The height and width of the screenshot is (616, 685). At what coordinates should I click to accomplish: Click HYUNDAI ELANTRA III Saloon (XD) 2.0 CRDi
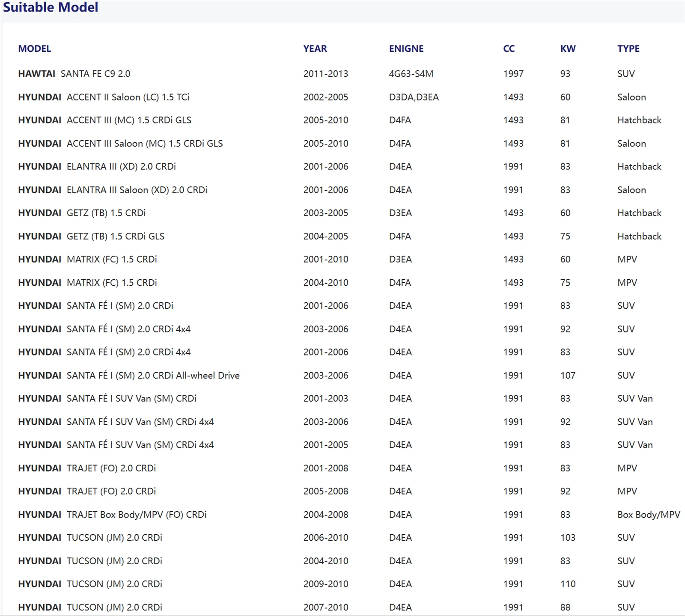113,190
